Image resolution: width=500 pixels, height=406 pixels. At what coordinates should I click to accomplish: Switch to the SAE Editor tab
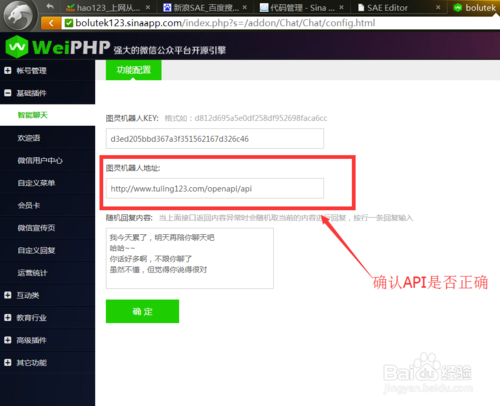[x=399, y=7]
